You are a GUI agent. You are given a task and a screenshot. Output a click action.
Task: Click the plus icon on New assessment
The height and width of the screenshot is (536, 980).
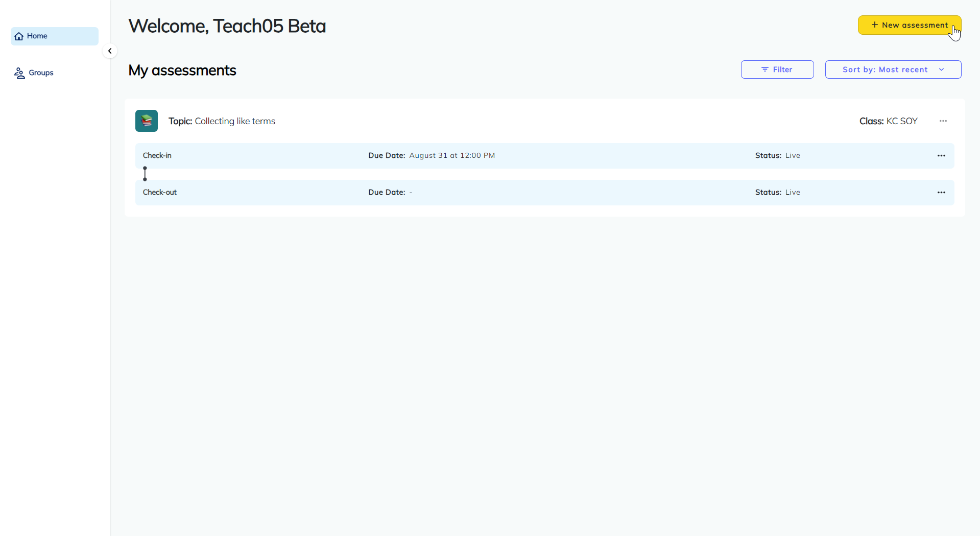point(874,25)
